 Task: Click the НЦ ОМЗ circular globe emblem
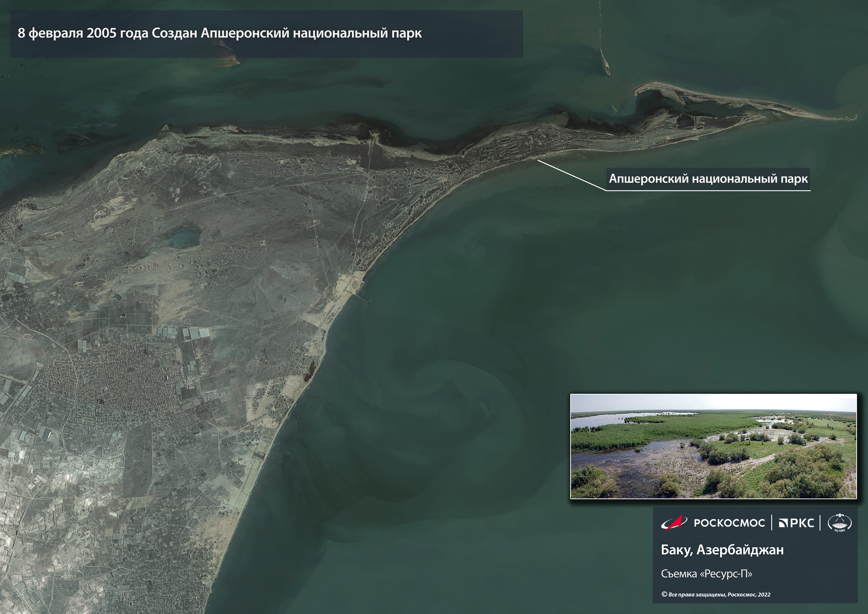click(840, 523)
